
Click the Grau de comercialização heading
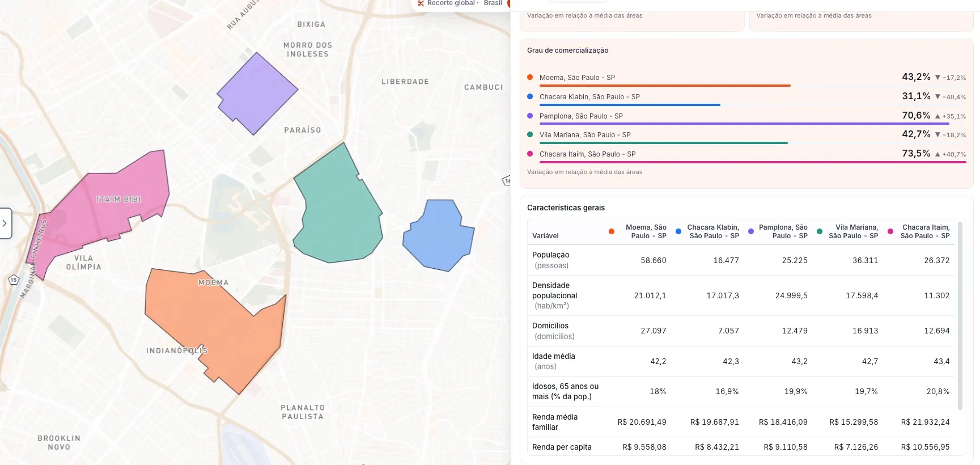point(567,50)
